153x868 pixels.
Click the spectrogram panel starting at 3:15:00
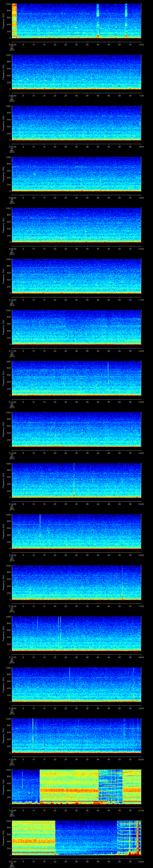(x=76, y=532)
